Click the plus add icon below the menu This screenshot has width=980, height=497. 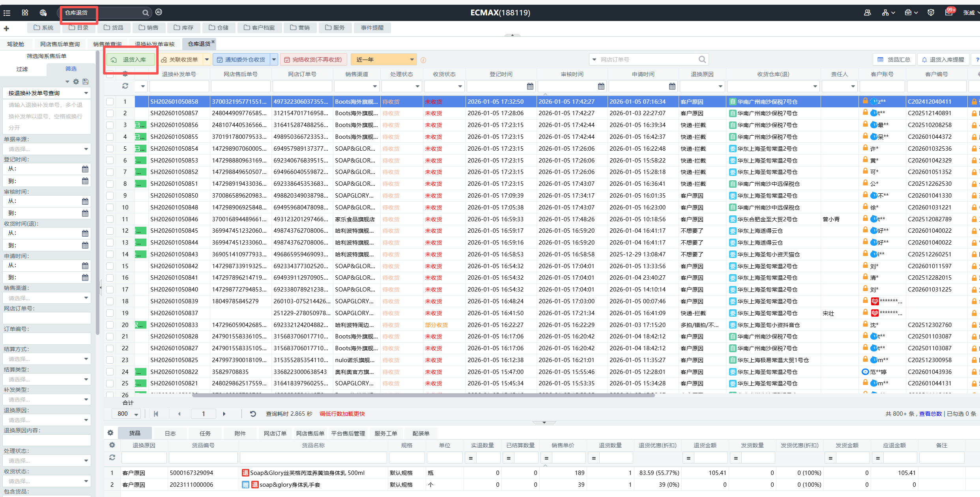(x=6, y=28)
